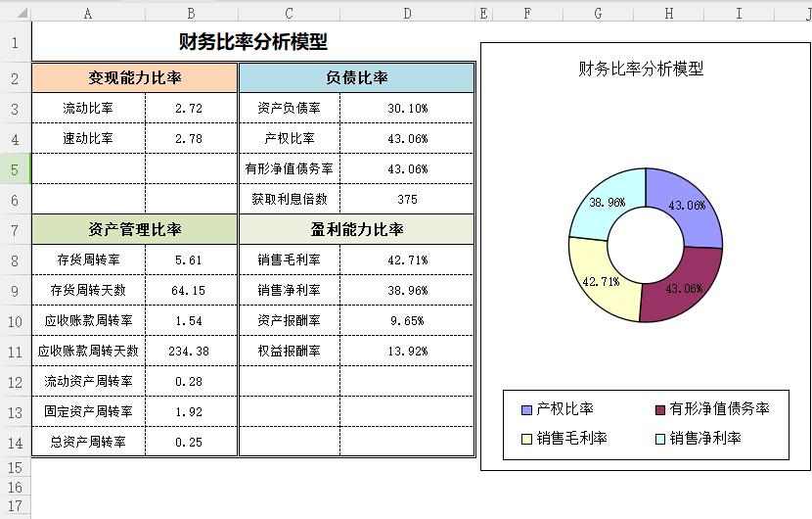The width and height of the screenshot is (812, 519).
Task: Select the 流动资产周转率 cell
Action: click(x=88, y=381)
